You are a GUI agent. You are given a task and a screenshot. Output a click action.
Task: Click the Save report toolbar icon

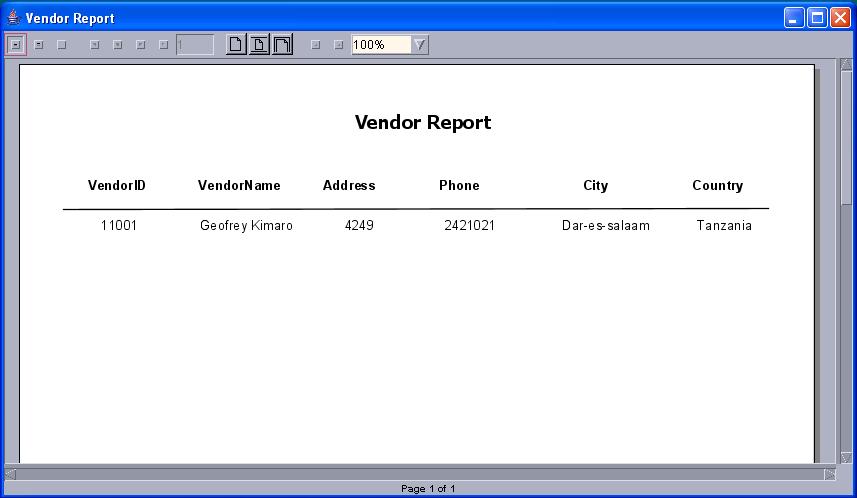[x=16, y=45]
